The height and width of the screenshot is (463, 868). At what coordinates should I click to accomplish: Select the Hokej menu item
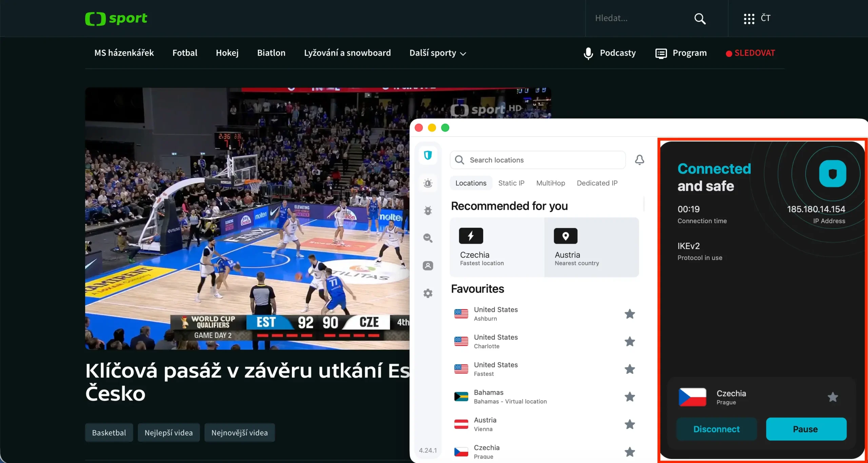pos(227,53)
